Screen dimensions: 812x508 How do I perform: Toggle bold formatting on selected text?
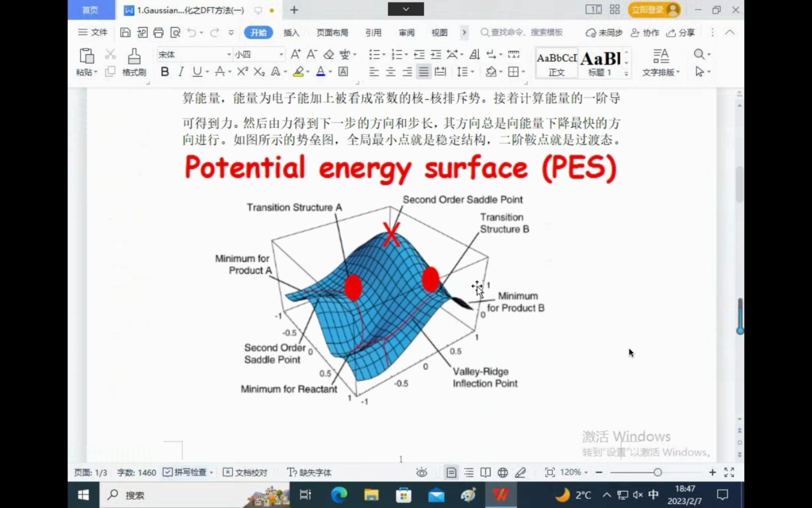point(164,71)
